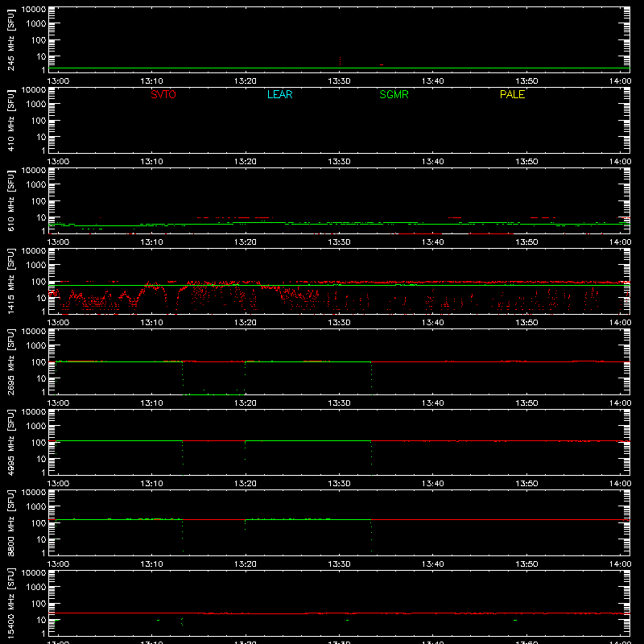Click the 13:20 tick under the 2695 MHz panel
Screen dimensions: 644x644
coord(246,403)
